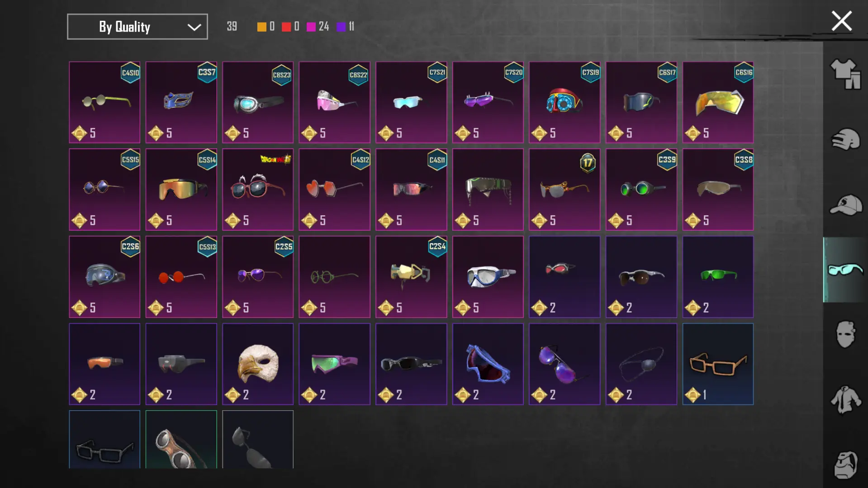This screenshot has height=488, width=868.
Task: Select the C6S16 golden visor item
Action: [x=718, y=102]
